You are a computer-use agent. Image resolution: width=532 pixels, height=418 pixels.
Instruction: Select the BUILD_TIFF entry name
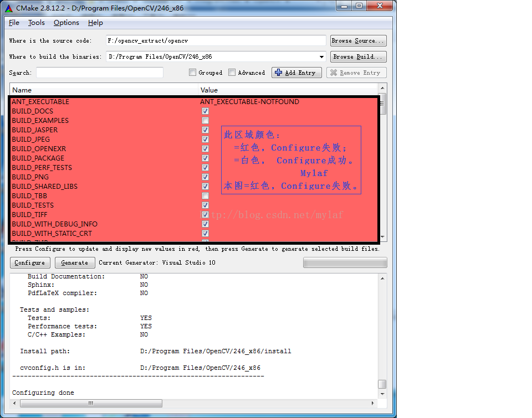pos(29,215)
